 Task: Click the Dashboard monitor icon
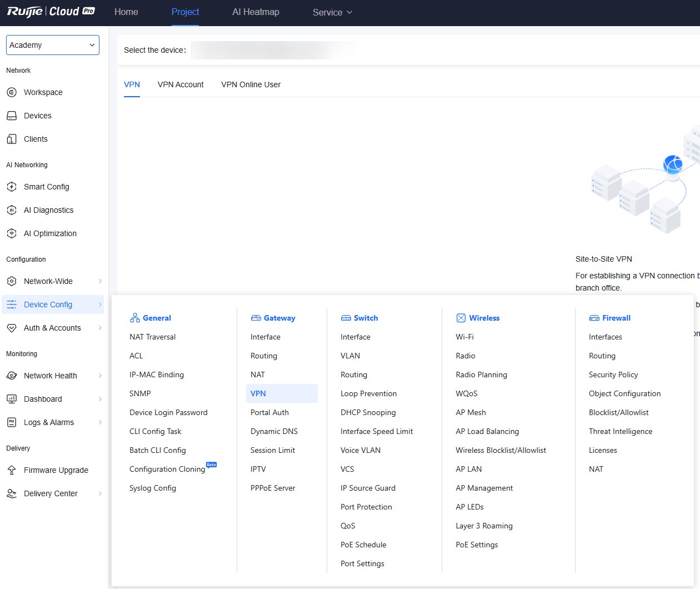tap(12, 399)
